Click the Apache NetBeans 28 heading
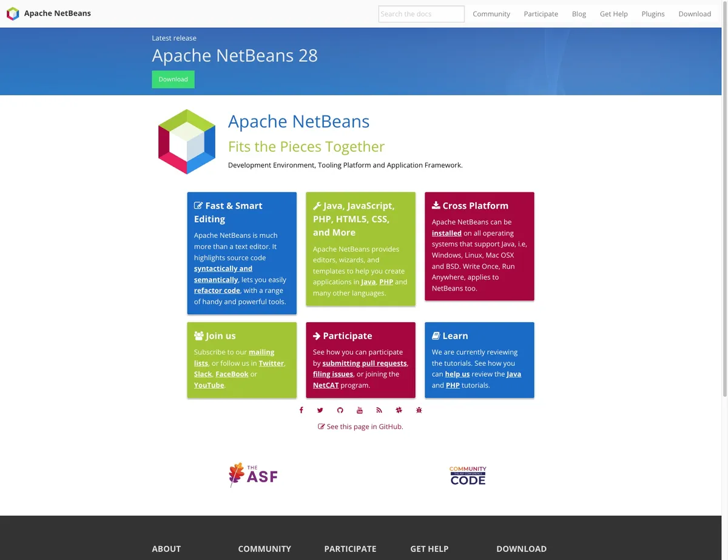Viewport: 728px width, 560px height. [235, 56]
